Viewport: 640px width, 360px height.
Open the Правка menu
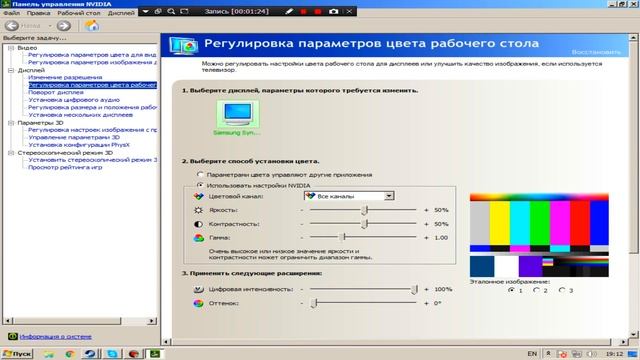pyautogui.click(x=38, y=13)
